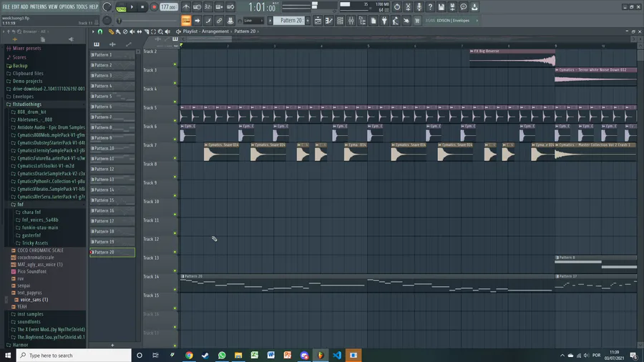Screen dimensions: 644x362
Task: Select the playlist mute tool
Action: point(132,31)
